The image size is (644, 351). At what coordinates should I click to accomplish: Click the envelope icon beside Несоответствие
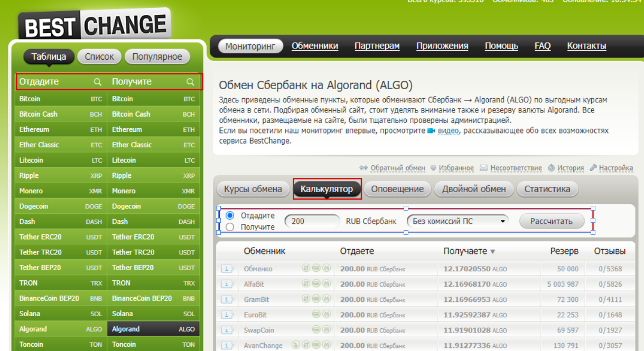[x=483, y=168]
